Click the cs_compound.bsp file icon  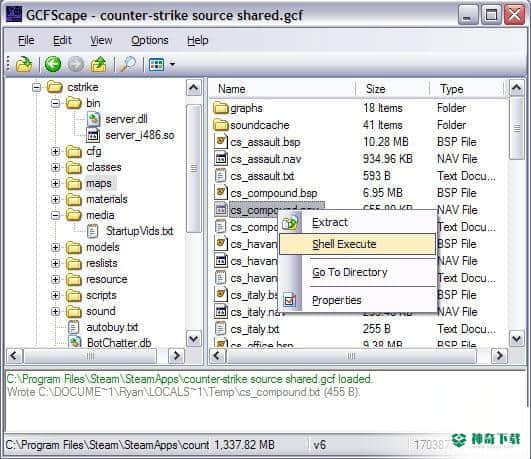point(221,193)
